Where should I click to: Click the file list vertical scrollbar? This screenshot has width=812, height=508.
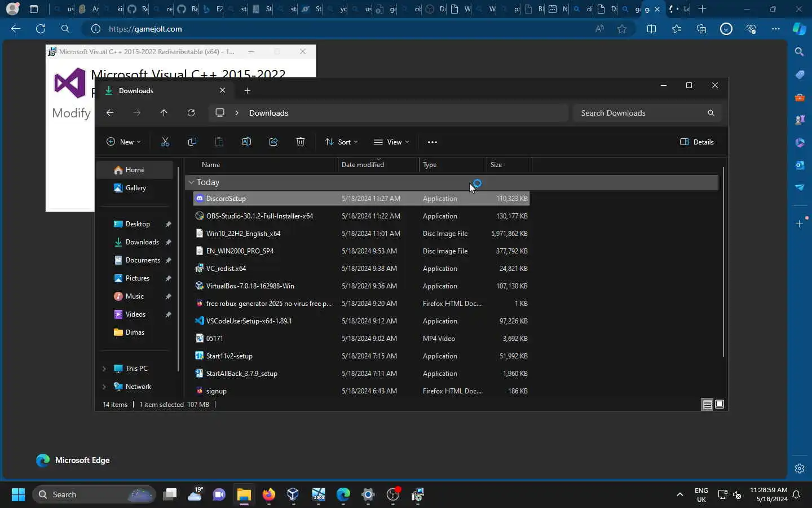point(723,262)
